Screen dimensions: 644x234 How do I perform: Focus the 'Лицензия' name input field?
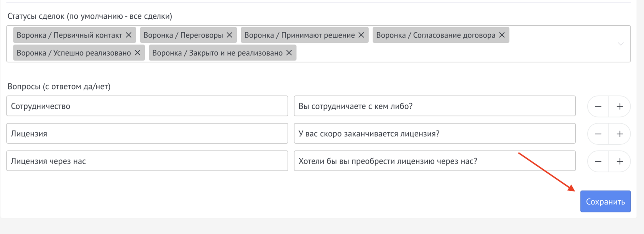pyautogui.click(x=147, y=134)
